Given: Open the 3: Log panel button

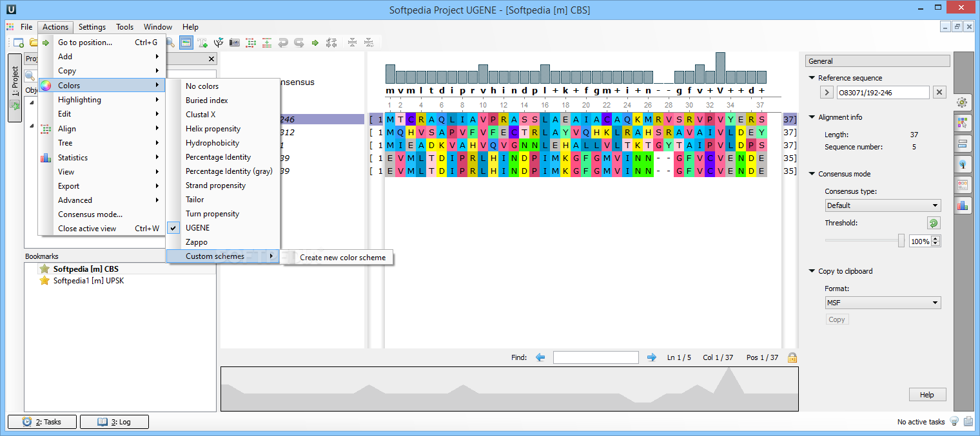Looking at the screenshot, I should point(114,422).
